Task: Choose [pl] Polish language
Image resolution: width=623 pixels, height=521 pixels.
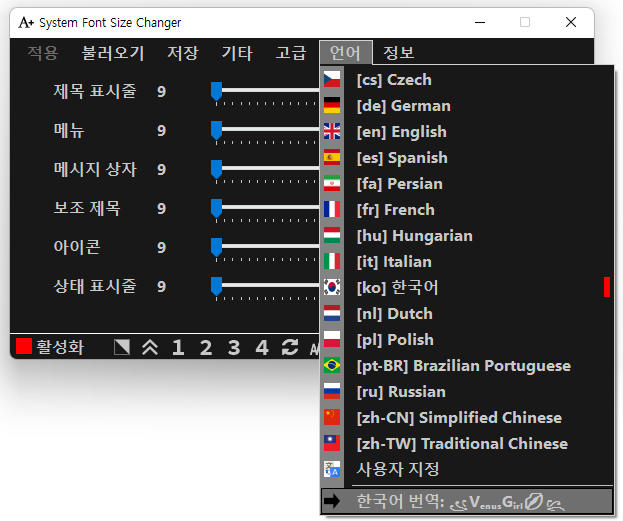Action: pos(467,340)
